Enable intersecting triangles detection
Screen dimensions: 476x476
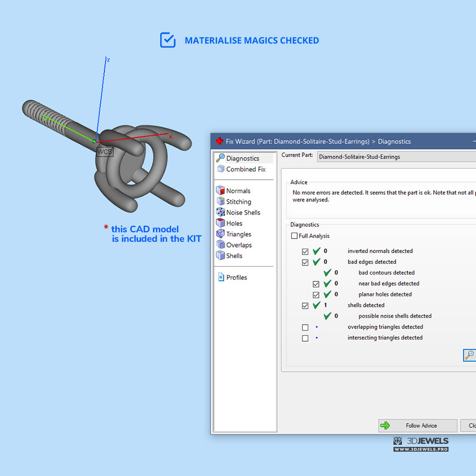point(305,338)
